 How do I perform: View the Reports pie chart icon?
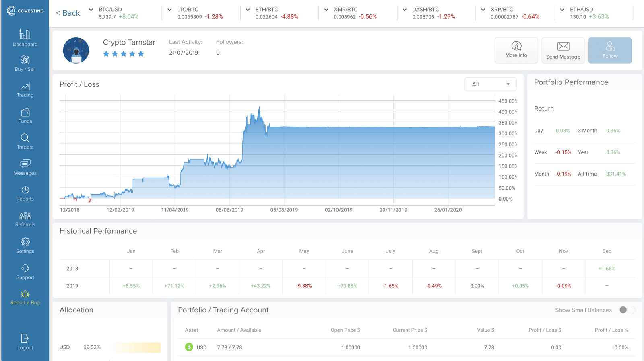pos(25,190)
